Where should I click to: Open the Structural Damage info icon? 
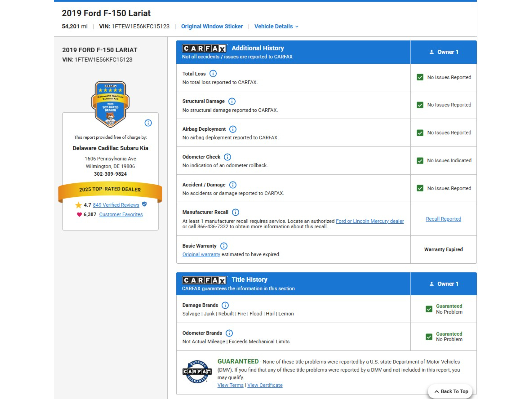pyautogui.click(x=232, y=101)
